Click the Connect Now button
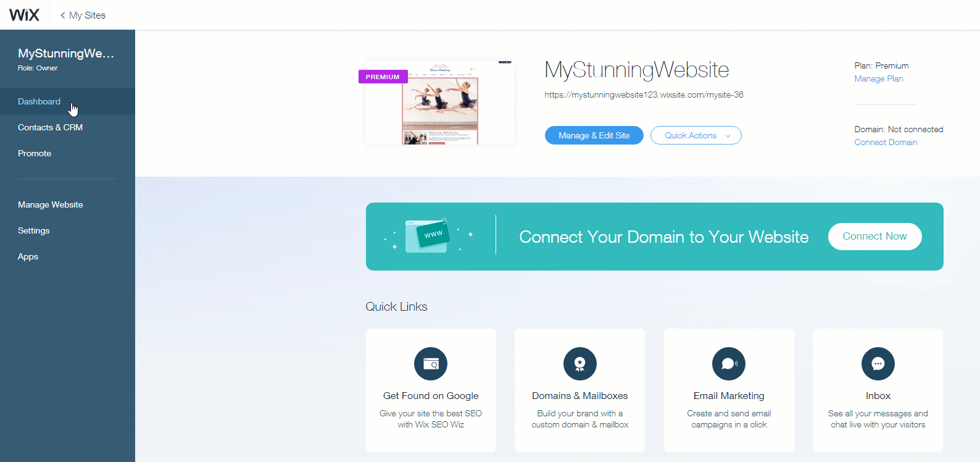The image size is (980, 462). (x=875, y=237)
